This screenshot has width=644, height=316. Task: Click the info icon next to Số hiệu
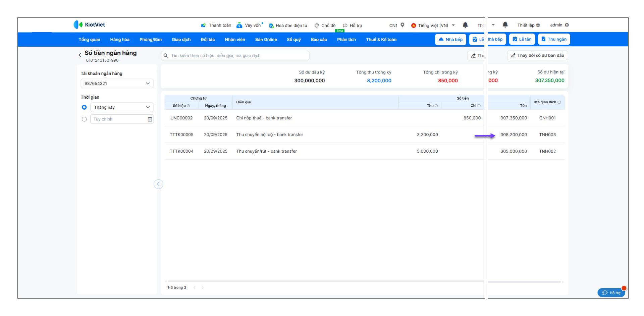tap(189, 106)
